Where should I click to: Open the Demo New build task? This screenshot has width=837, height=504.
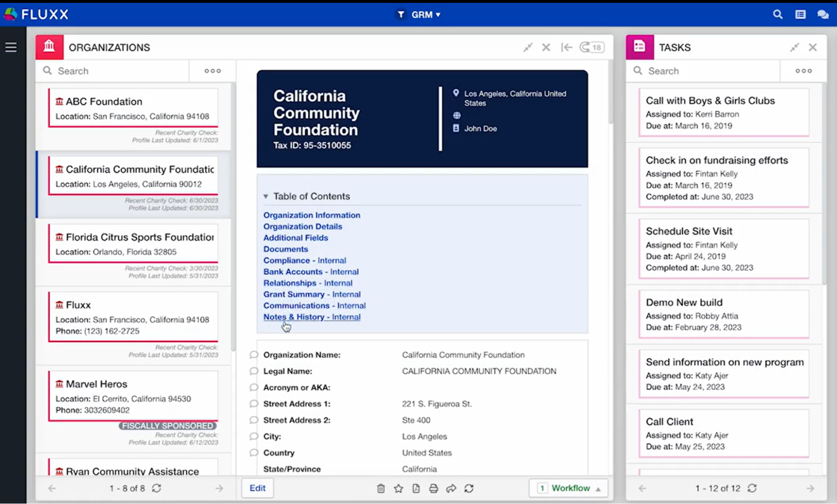pyautogui.click(x=724, y=314)
